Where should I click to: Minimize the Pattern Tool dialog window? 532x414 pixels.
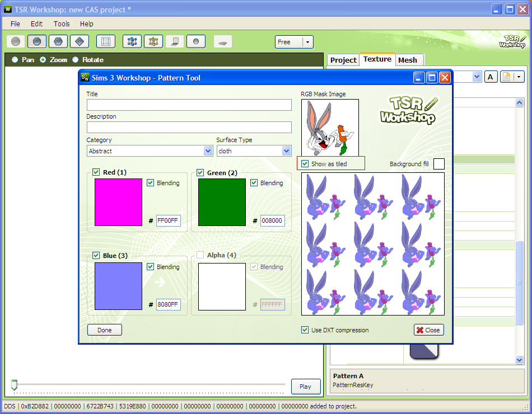tap(419, 78)
